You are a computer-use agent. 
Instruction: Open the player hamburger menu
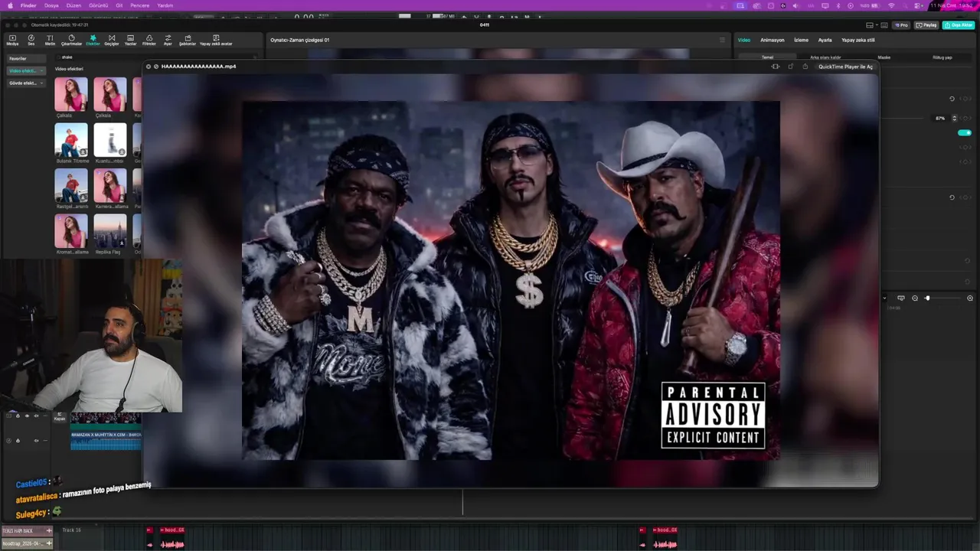pos(721,40)
